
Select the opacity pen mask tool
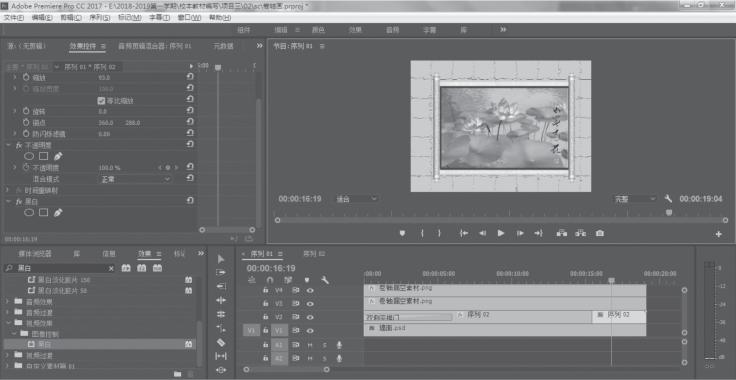[x=58, y=156]
